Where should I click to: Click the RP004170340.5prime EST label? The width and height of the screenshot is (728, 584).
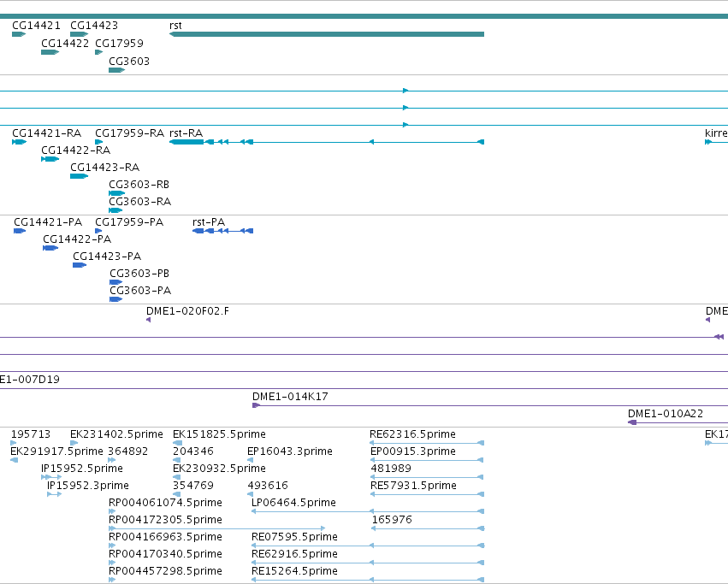pyautogui.click(x=165, y=555)
